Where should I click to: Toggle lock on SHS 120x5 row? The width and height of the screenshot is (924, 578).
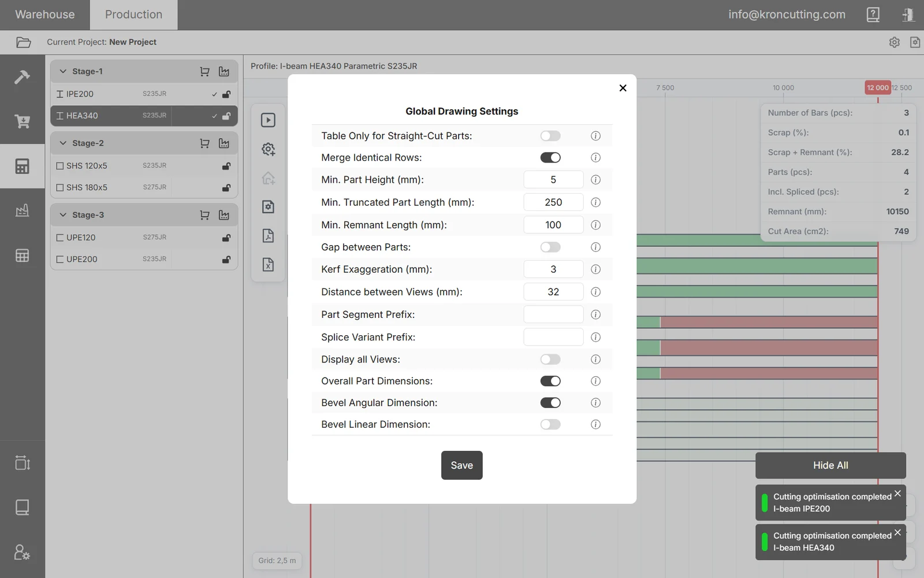(226, 166)
